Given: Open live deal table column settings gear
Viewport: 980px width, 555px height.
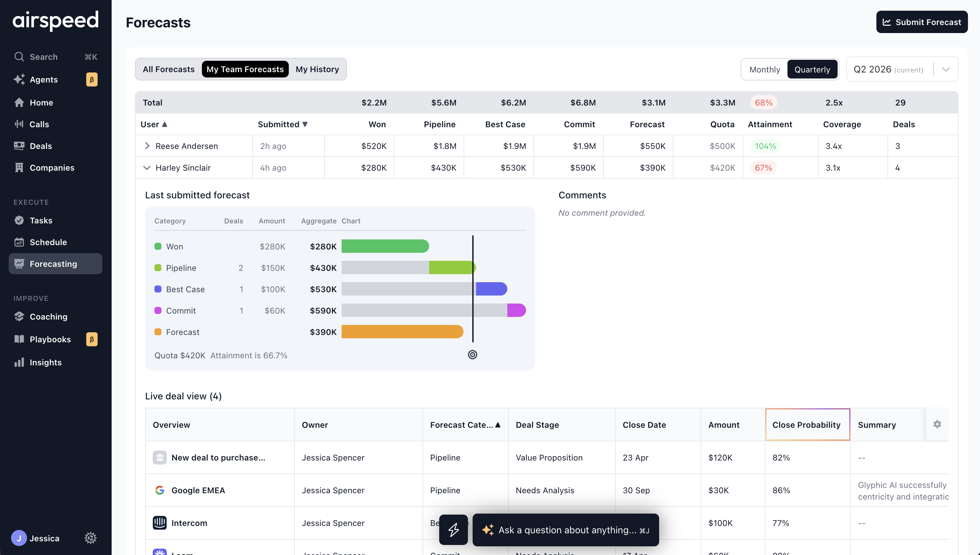Looking at the screenshot, I should tap(937, 424).
